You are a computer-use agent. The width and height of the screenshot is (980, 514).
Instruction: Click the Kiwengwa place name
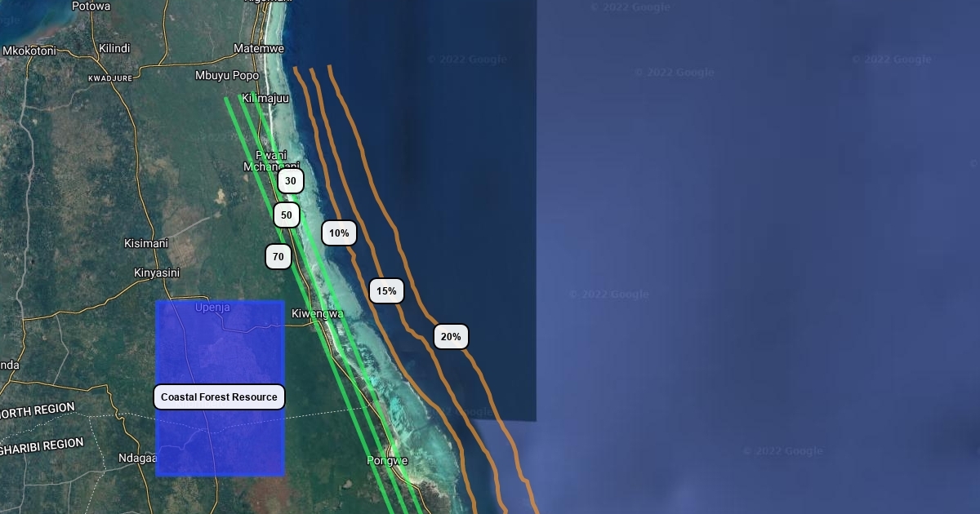tap(317, 313)
